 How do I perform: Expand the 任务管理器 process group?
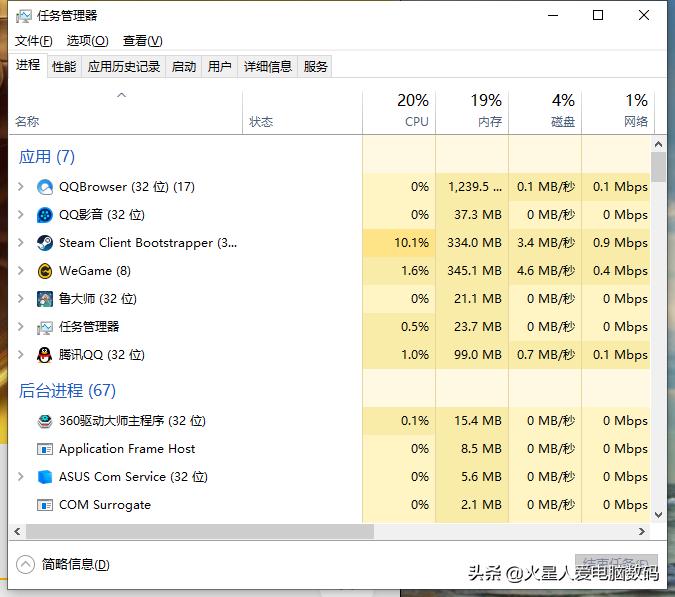20,326
